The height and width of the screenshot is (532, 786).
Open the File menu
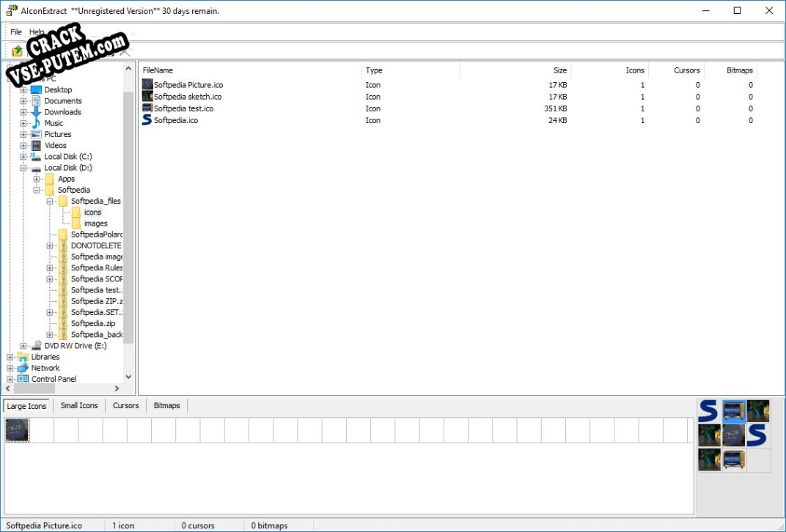(16, 32)
